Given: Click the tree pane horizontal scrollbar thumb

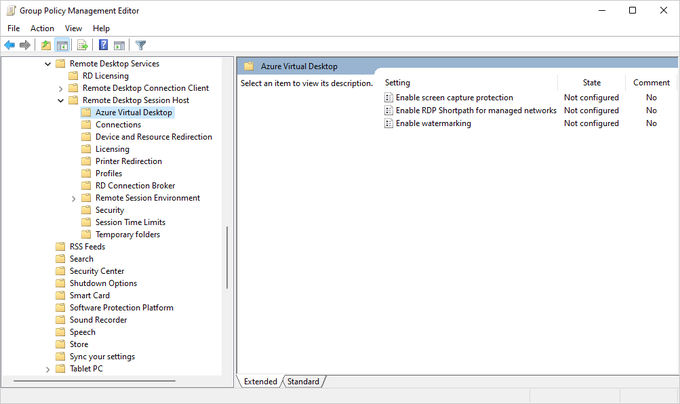Looking at the screenshot, I should [x=94, y=381].
